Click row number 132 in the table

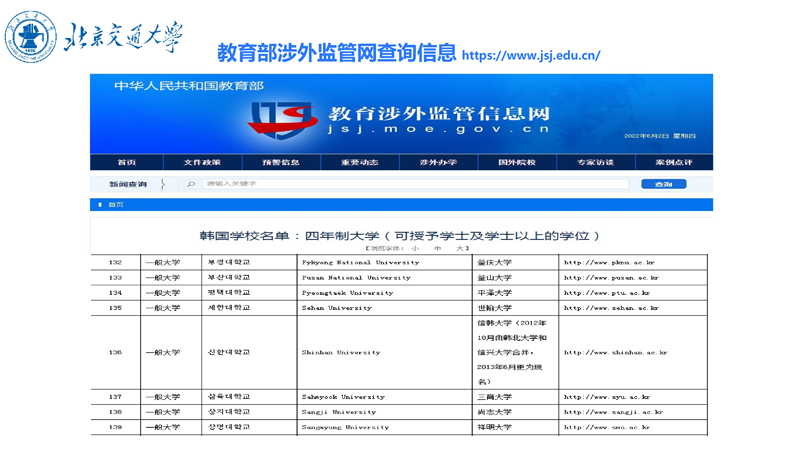(115, 262)
